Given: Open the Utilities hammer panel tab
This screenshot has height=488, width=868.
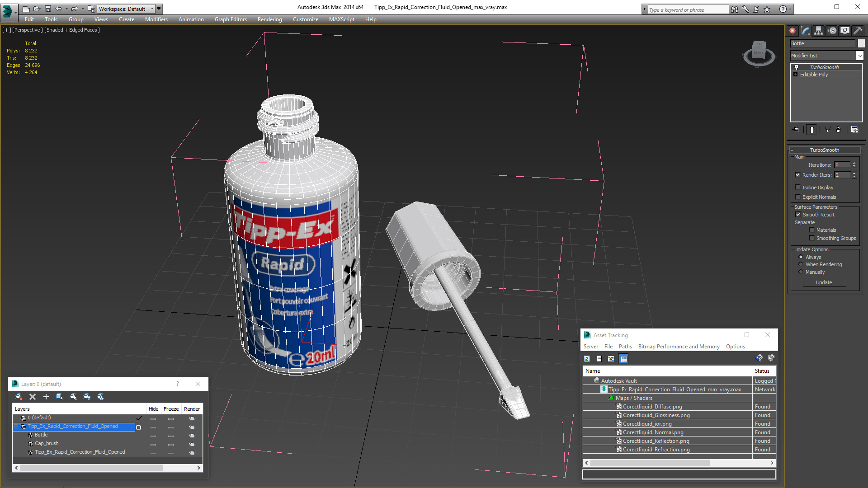Looking at the screenshot, I should point(858,31).
